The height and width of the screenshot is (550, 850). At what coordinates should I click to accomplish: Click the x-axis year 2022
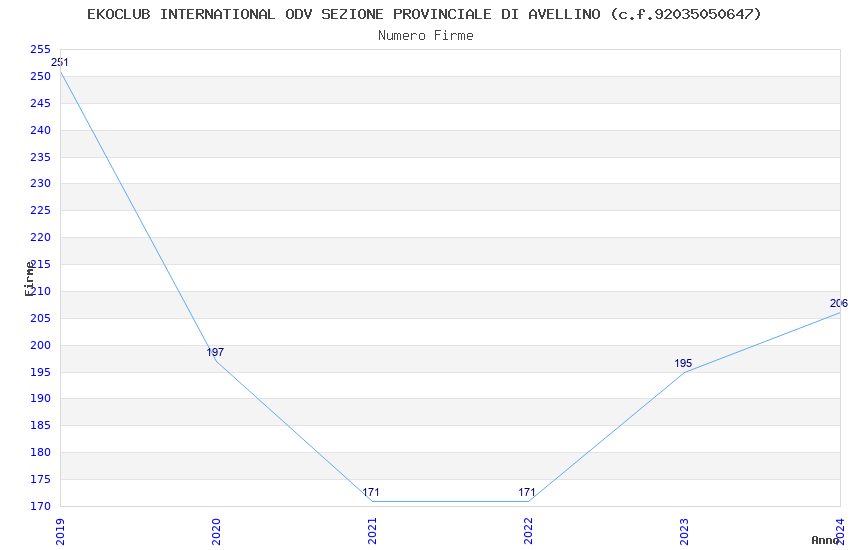tap(529, 532)
